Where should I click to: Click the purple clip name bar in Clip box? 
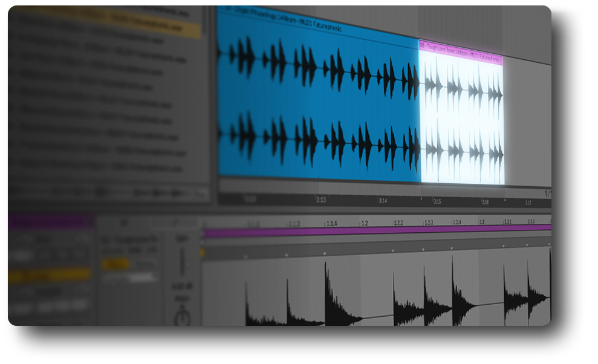click(x=50, y=223)
